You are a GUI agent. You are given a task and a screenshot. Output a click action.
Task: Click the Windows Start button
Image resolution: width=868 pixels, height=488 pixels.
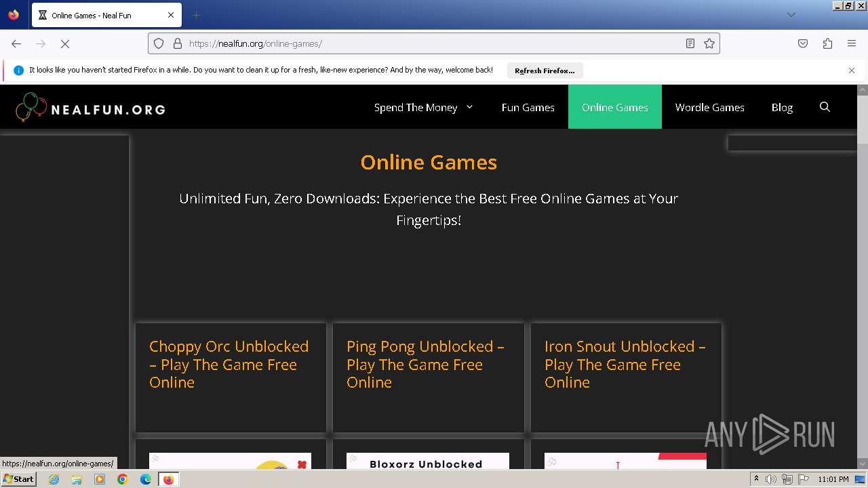(x=19, y=479)
